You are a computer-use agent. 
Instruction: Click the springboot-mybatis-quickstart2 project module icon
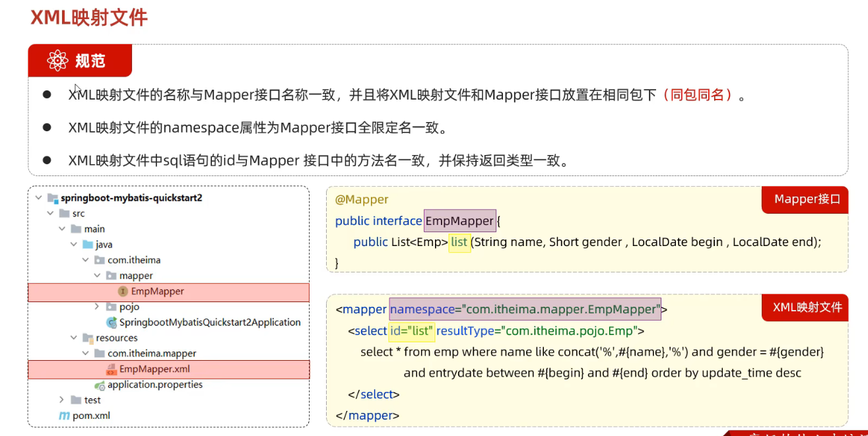(52, 198)
